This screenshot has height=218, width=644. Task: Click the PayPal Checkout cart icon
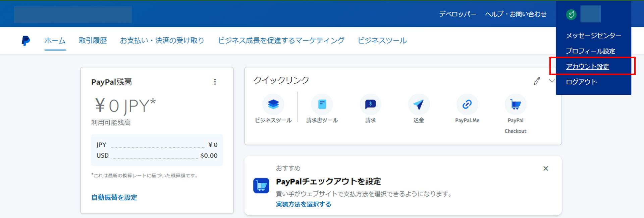coord(516,104)
